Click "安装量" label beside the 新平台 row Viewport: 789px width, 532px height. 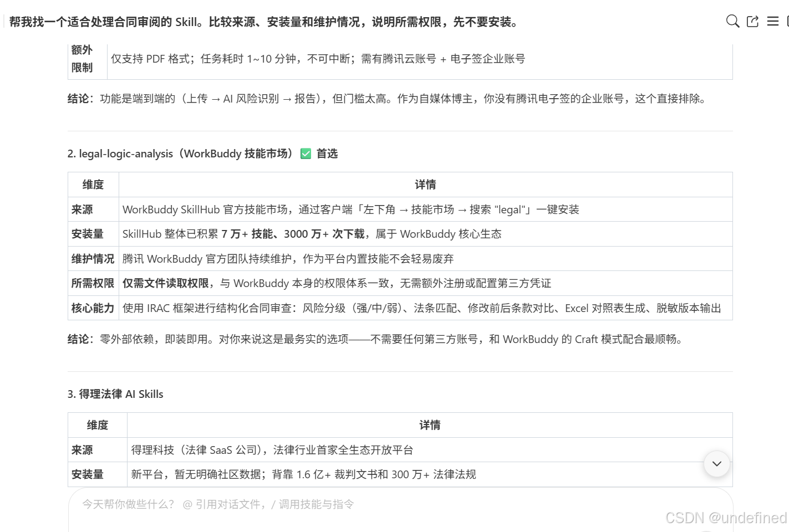pos(98,474)
